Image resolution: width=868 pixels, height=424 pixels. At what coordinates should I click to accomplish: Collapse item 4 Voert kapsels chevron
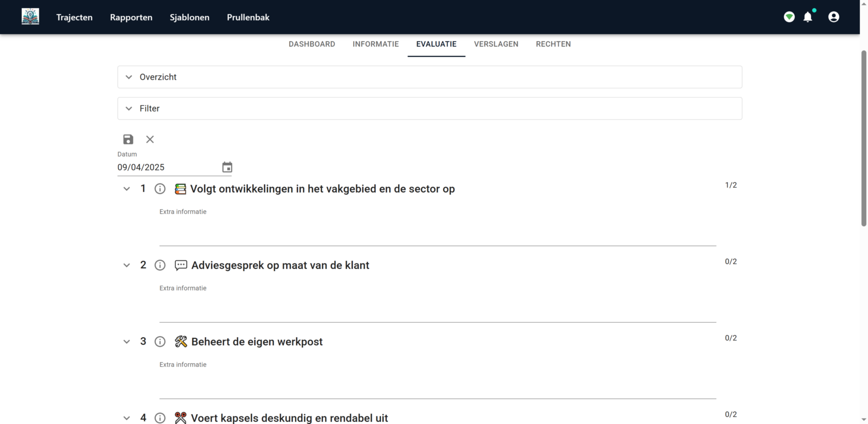coord(126,418)
